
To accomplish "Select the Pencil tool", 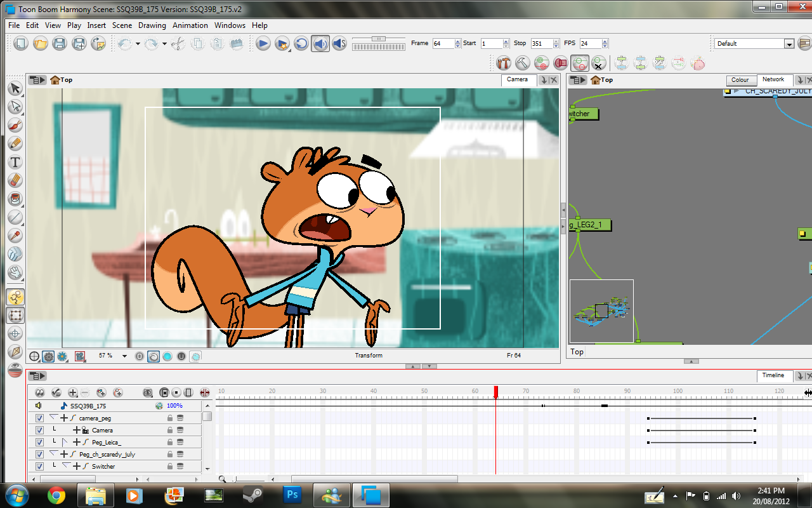I will pyautogui.click(x=15, y=144).
